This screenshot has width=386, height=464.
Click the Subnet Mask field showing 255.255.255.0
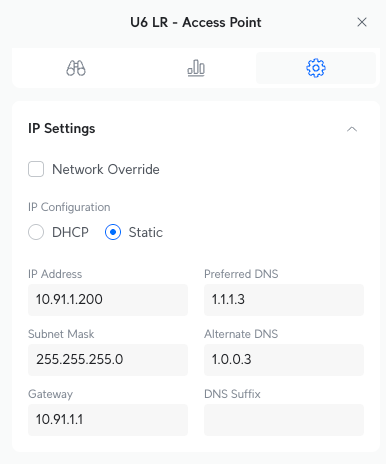(108, 360)
